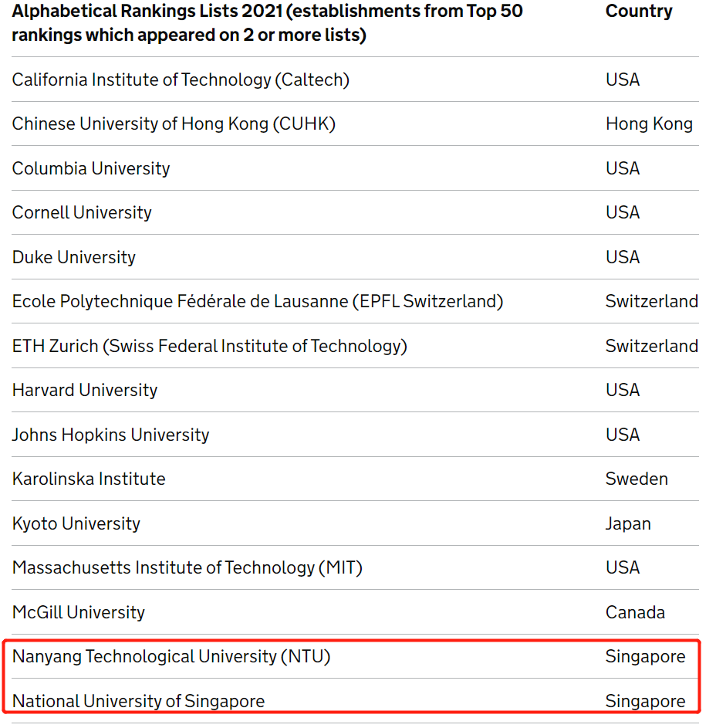716x728 pixels.
Task: Select Kyoto University in the table
Action: [x=76, y=523]
